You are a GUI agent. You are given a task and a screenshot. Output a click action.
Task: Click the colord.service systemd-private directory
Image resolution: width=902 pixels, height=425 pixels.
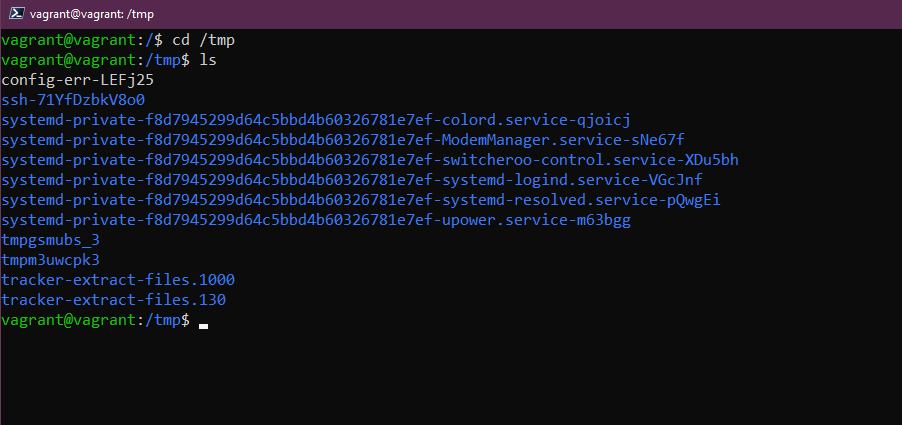point(315,120)
